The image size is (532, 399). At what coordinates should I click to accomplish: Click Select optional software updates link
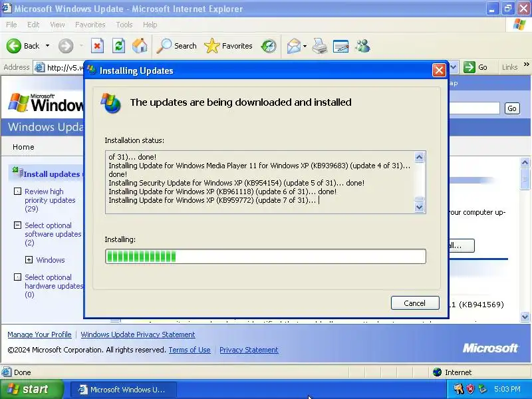53,234
